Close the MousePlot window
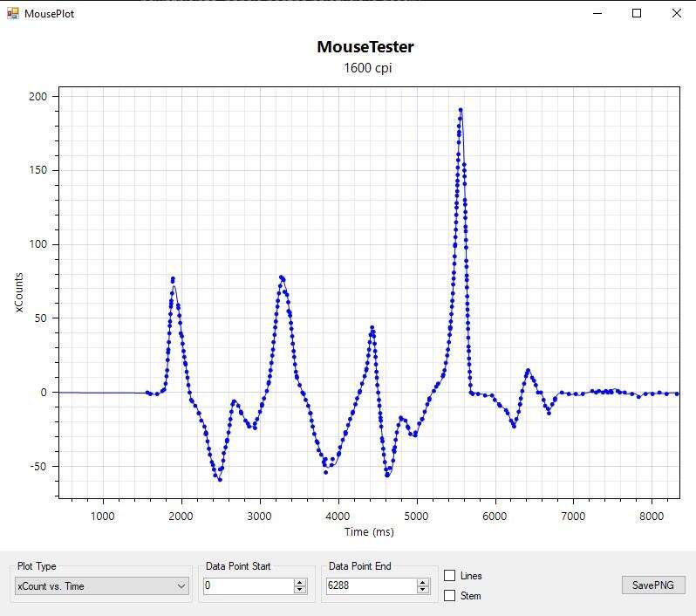This screenshot has height=616, width=696. [x=676, y=13]
